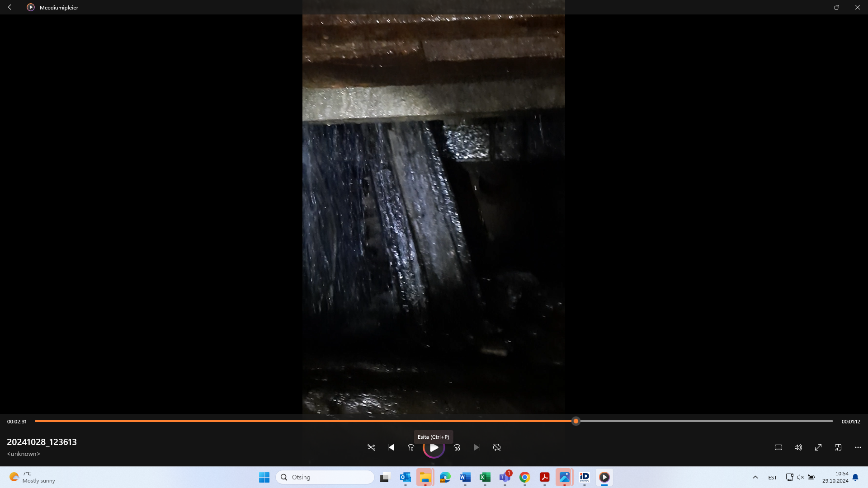Open the weather widget showing 7°C
This screenshot has height=488, width=868.
pyautogui.click(x=32, y=477)
